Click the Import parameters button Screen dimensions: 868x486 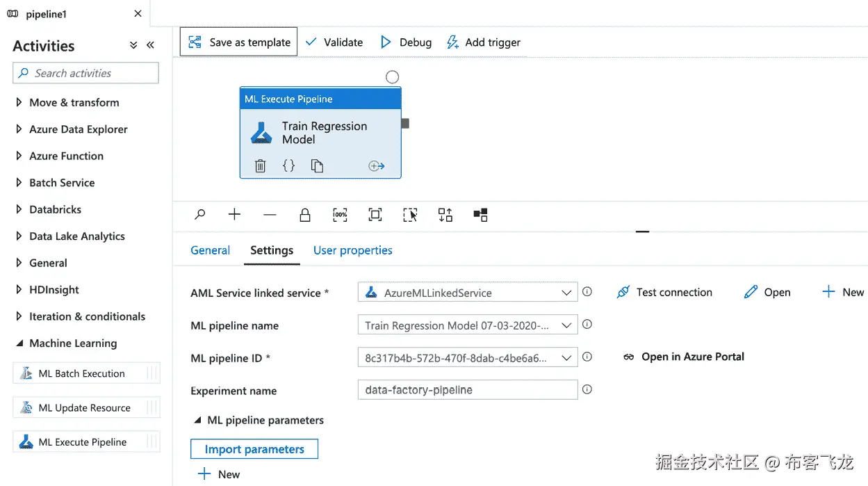click(254, 448)
